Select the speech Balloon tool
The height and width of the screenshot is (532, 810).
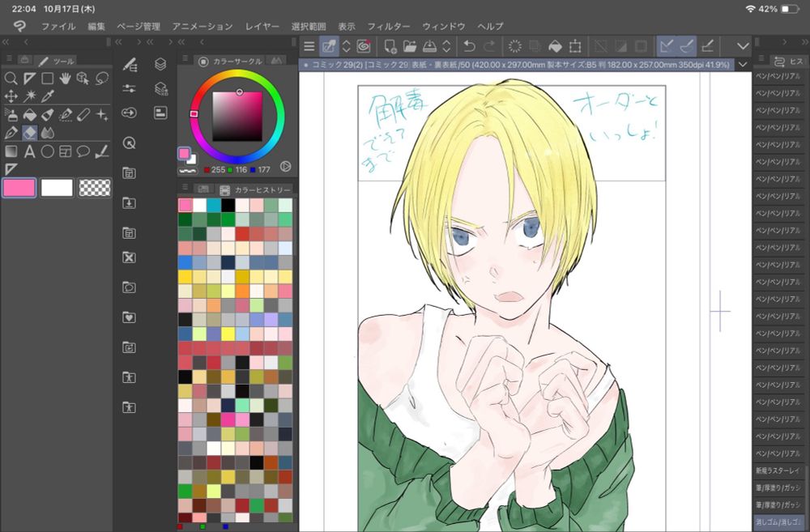[x=83, y=151]
